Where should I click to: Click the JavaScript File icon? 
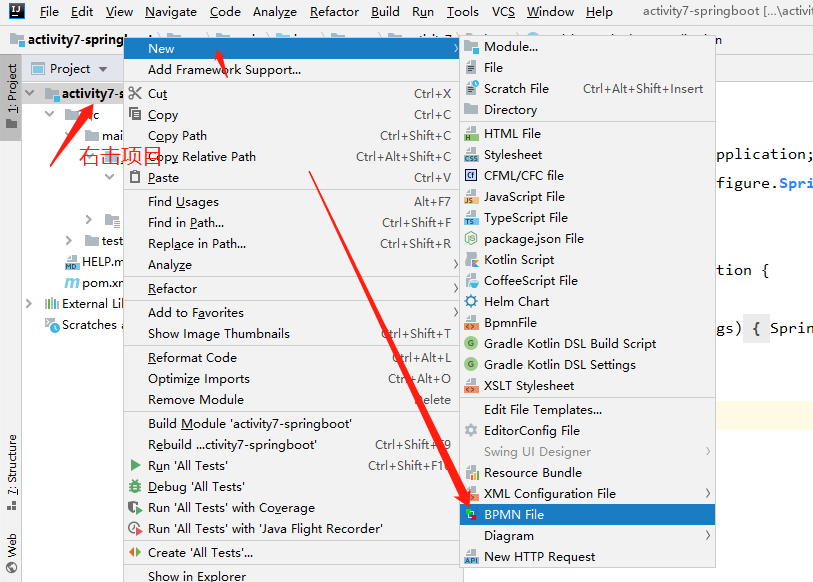[471, 197]
